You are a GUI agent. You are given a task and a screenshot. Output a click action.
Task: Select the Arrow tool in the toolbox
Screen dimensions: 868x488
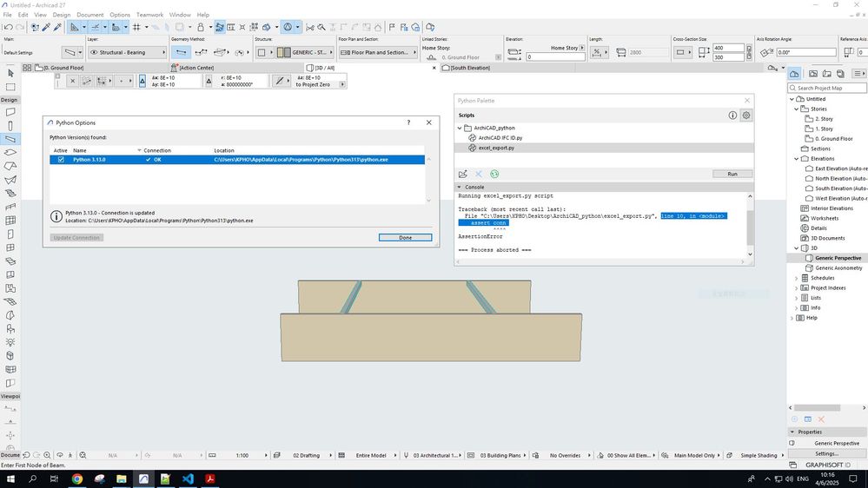point(10,74)
